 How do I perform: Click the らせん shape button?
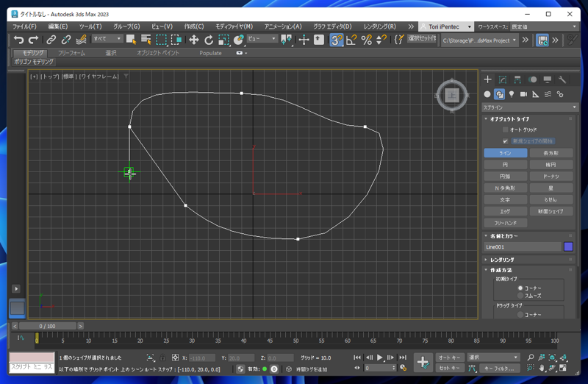pos(551,199)
